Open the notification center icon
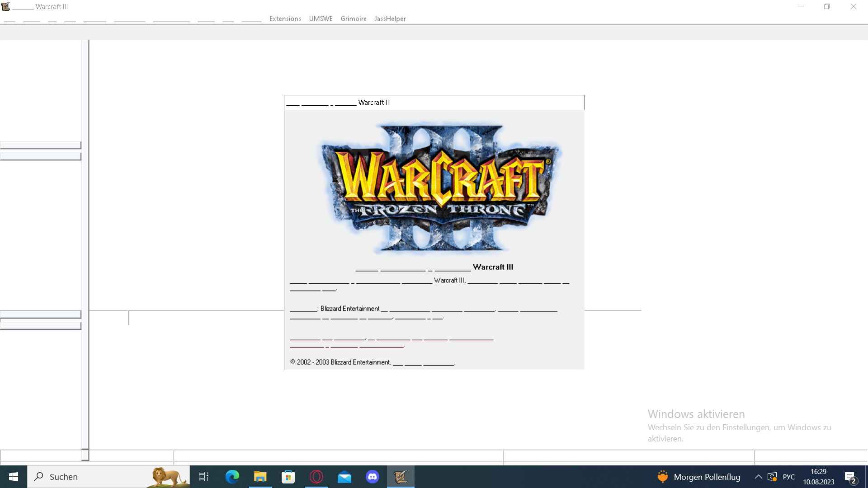 [x=850, y=477]
